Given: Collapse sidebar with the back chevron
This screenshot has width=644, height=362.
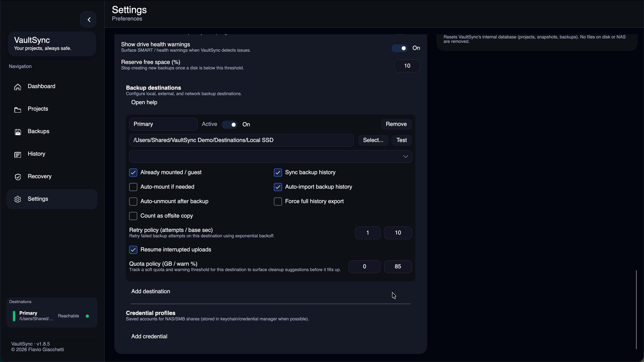Looking at the screenshot, I should tap(88, 20).
